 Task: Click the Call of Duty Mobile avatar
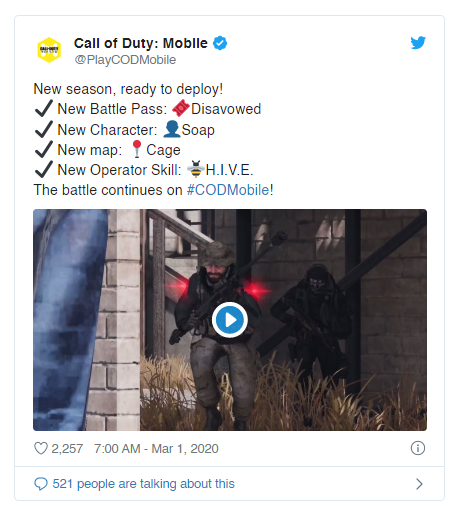(49, 50)
